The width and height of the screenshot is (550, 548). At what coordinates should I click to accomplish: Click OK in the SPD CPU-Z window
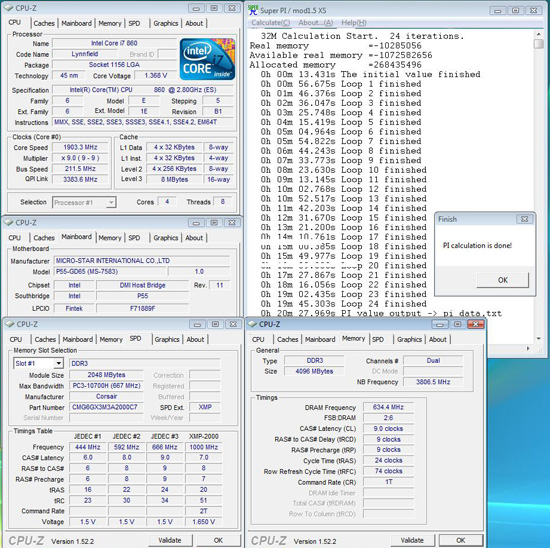(x=218, y=541)
